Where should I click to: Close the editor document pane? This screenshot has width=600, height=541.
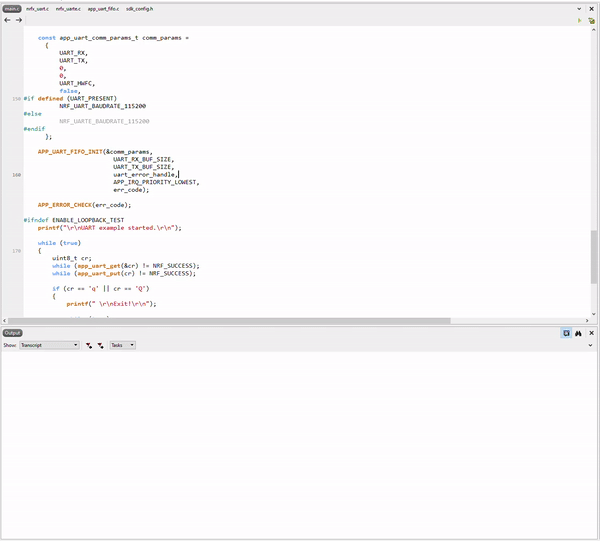(x=591, y=8)
